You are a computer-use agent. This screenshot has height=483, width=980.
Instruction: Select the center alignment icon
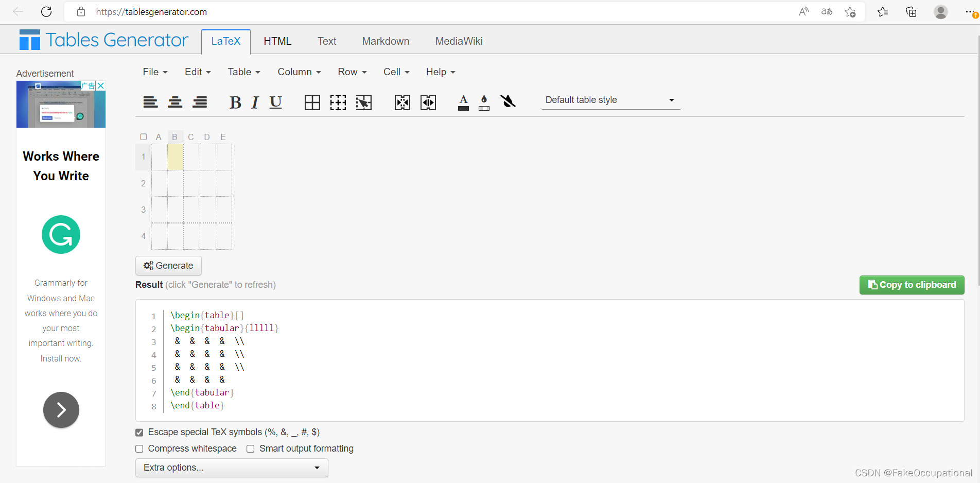[175, 102]
